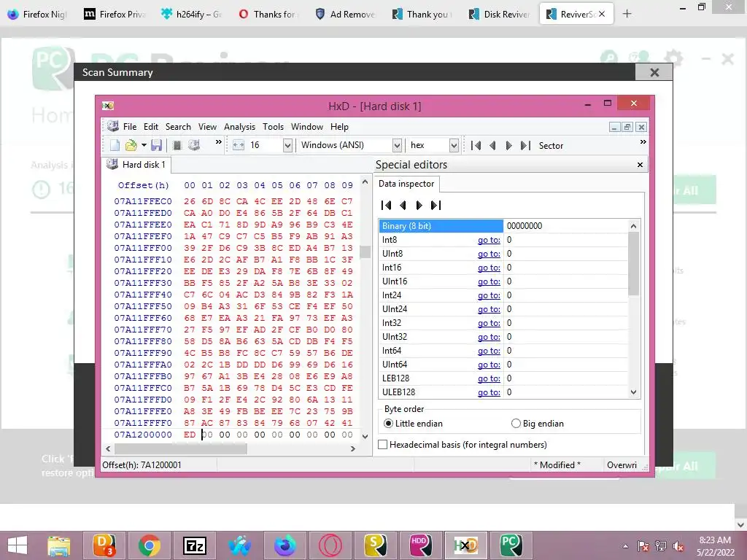The width and height of the screenshot is (747, 560).
Task: Open the Window menu
Action: [x=307, y=127]
